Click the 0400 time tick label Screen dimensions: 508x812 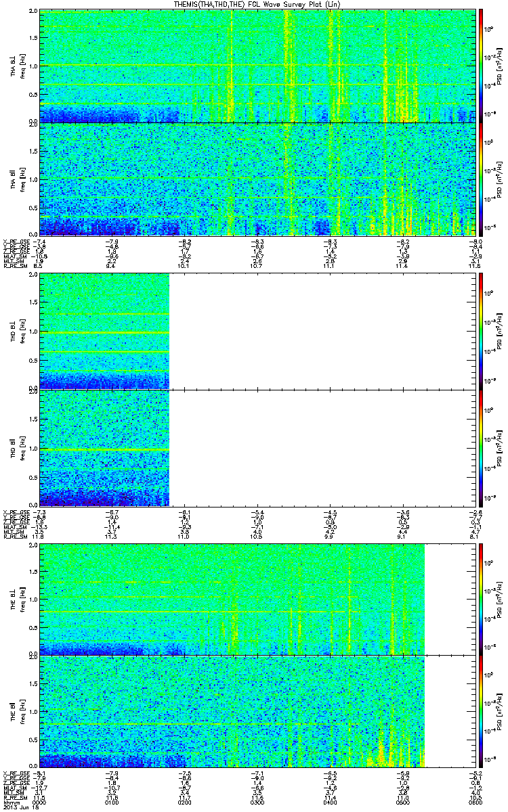point(331,803)
